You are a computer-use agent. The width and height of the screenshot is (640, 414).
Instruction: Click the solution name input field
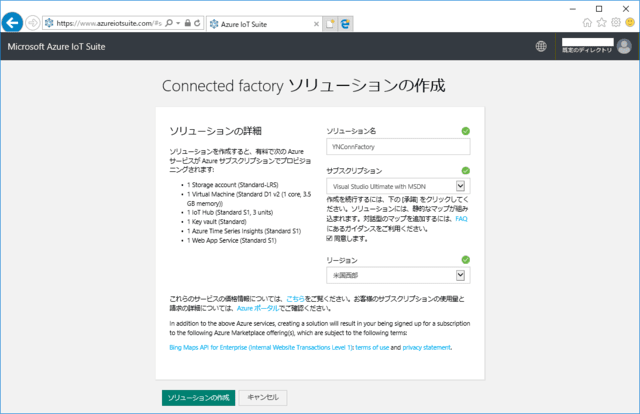pos(398,147)
